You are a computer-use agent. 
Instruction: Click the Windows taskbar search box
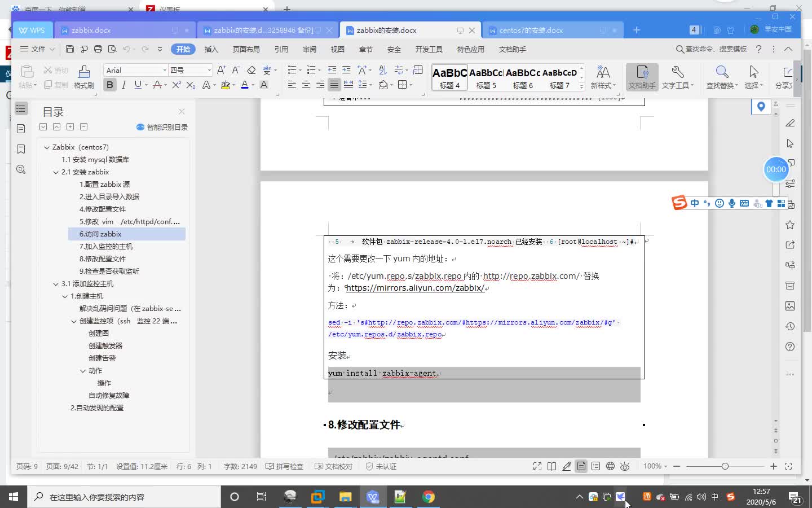tap(124, 497)
